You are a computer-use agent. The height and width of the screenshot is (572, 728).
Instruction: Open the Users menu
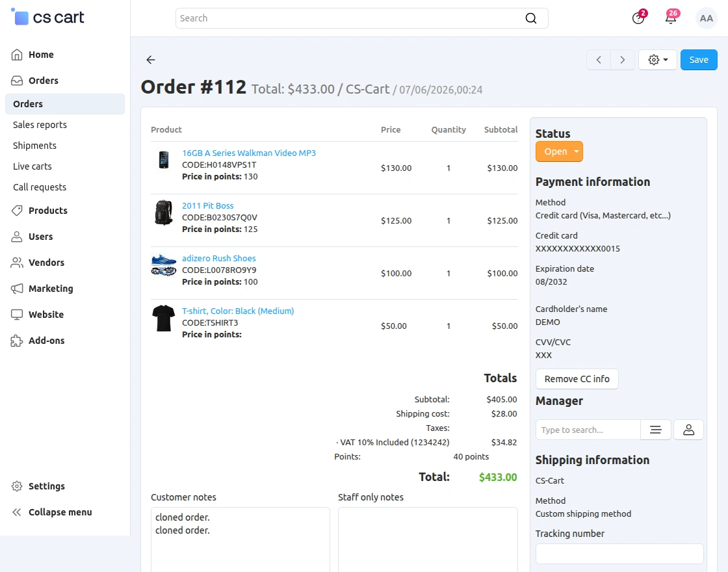(40, 237)
